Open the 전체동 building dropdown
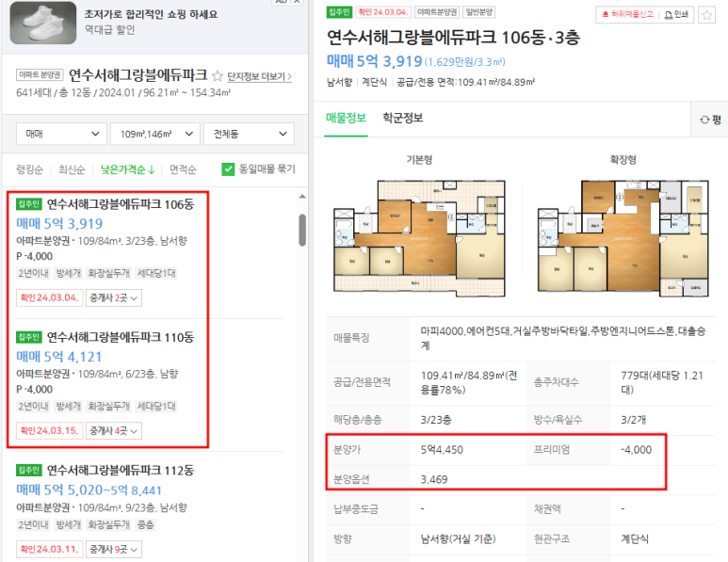Image resolution: width=728 pixels, height=562 pixels. pyautogui.click(x=249, y=134)
